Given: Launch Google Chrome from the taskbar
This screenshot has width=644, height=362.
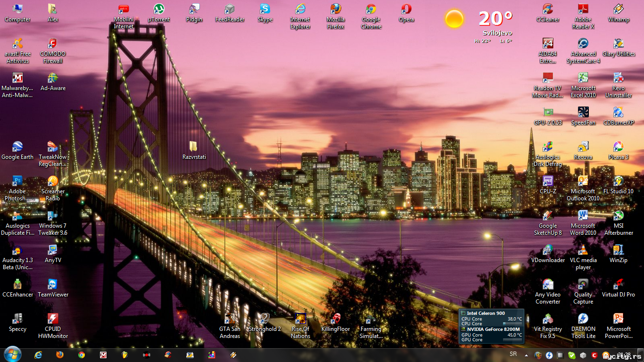Looking at the screenshot, I should point(82,355).
